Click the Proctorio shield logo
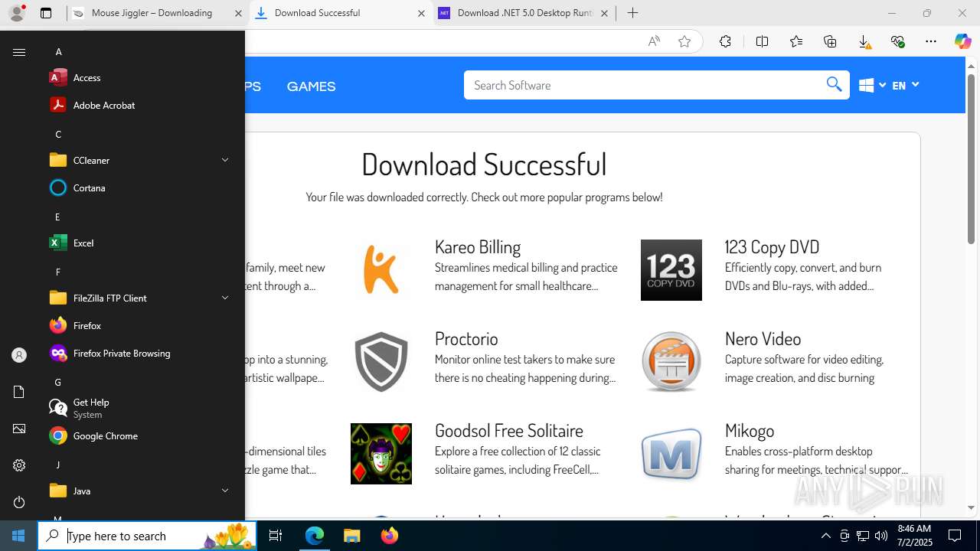 (x=381, y=361)
